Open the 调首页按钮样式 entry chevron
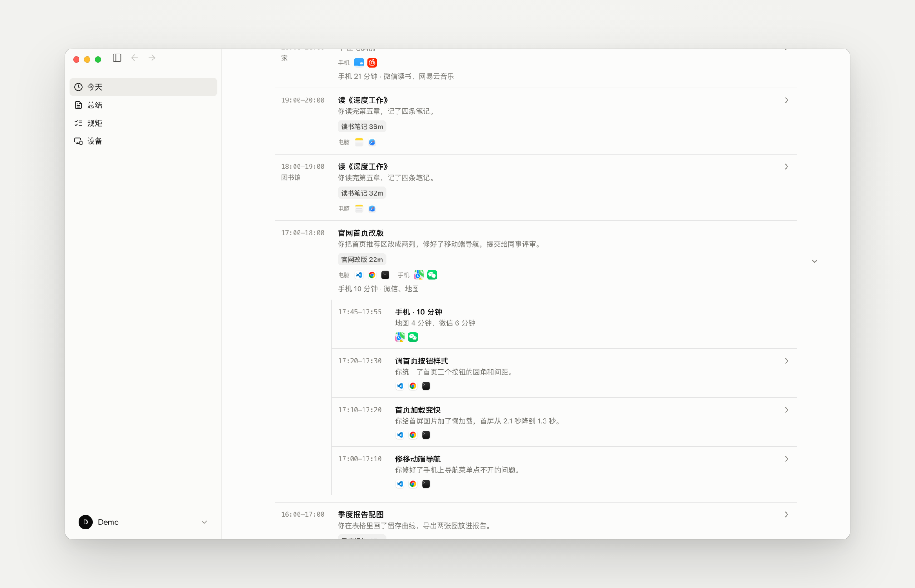 point(787,361)
